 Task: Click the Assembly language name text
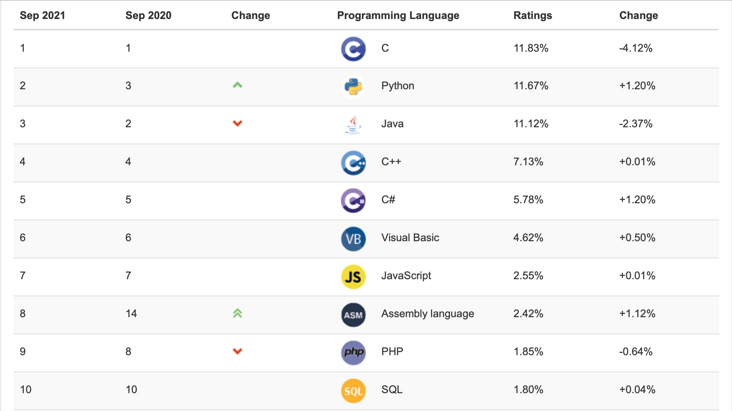[x=427, y=314]
